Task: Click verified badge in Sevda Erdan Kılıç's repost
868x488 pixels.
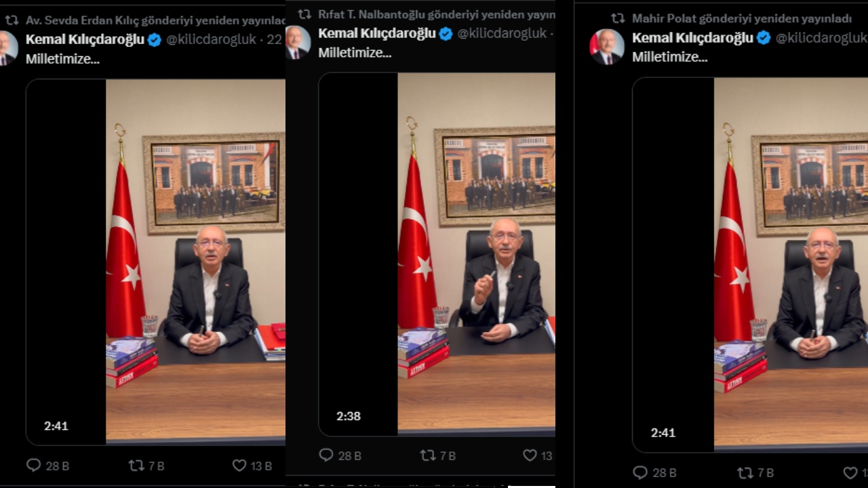Action: point(155,40)
